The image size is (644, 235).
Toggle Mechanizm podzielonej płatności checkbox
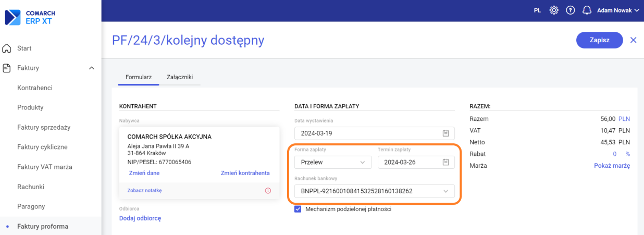click(x=298, y=209)
